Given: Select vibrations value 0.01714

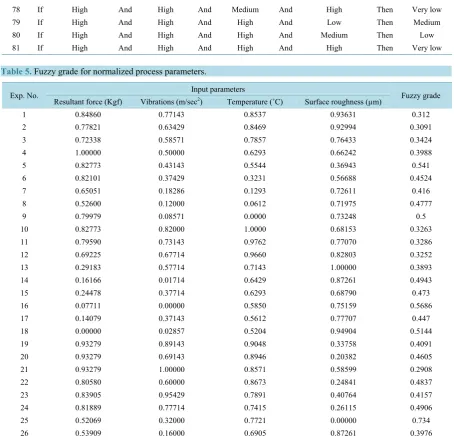Looking at the screenshot, I should tap(171, 280).
